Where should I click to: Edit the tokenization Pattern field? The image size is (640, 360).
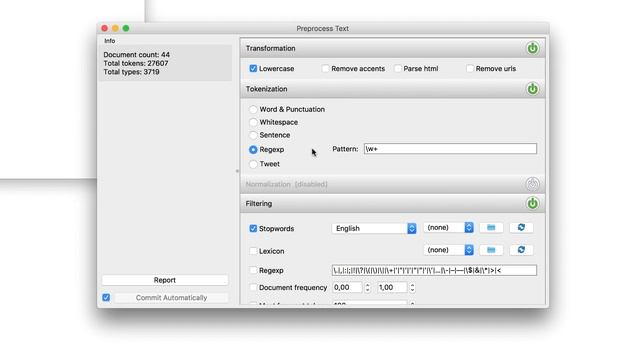[450, 149]
